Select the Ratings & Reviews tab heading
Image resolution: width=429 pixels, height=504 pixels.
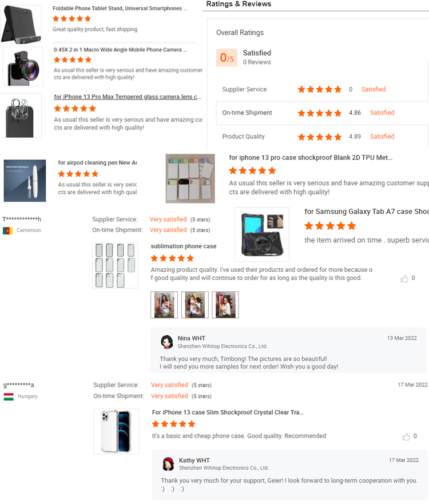(x=239, y=4)
